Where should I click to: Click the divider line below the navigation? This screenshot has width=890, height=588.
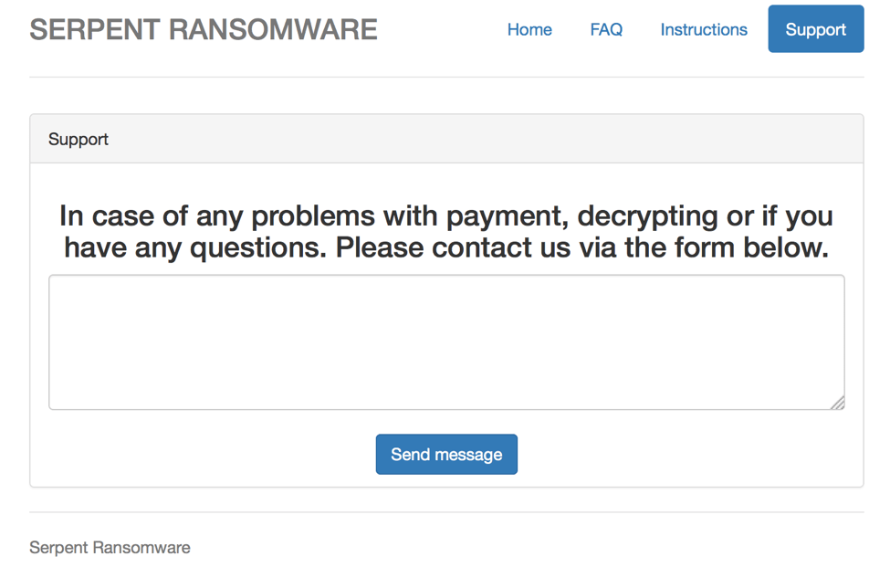[x=446, y=77]
